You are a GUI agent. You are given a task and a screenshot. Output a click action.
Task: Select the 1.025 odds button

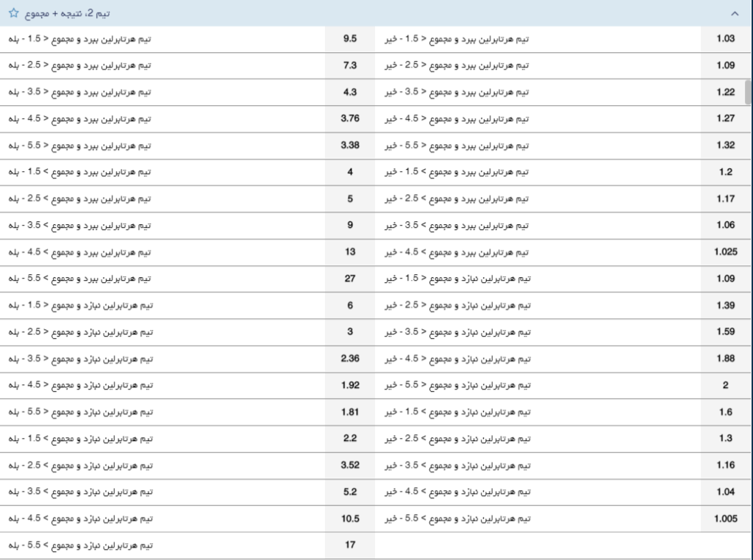[725, 251]
